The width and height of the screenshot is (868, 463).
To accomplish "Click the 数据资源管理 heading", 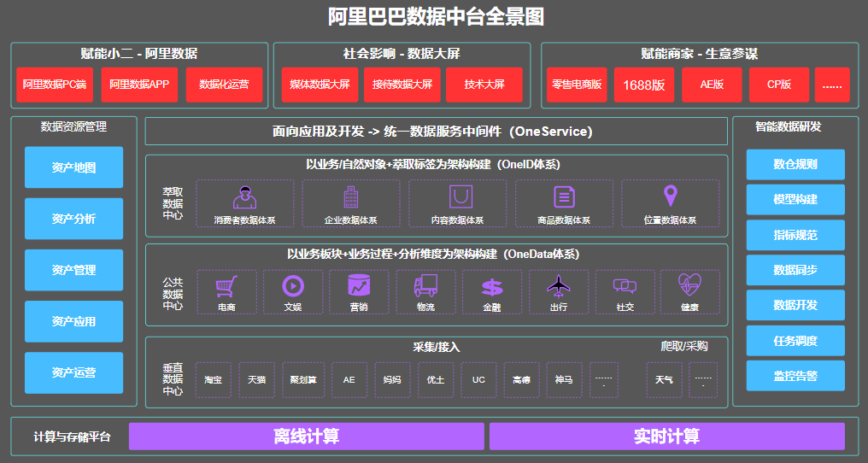I will [73, 126].
